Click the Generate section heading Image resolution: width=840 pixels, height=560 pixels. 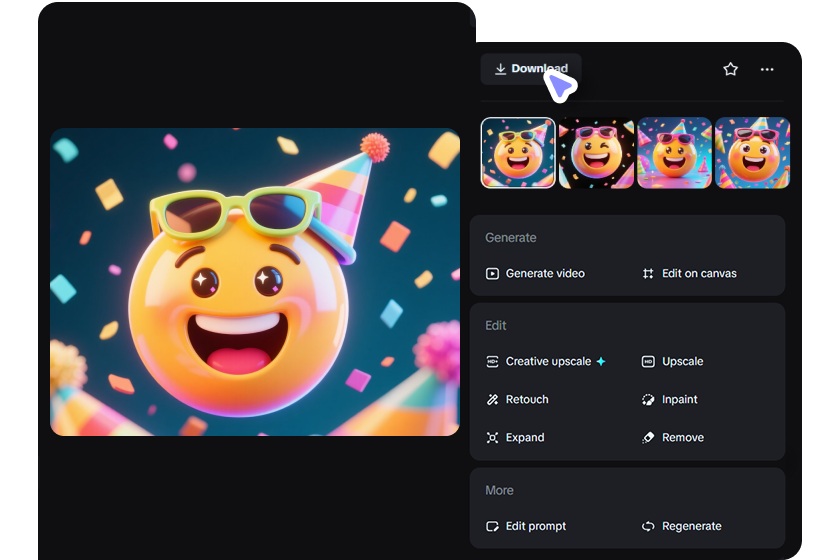pyautogui.click(x=511, y=238)
